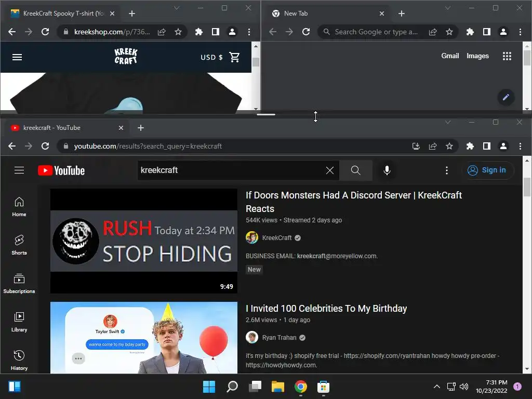Click the Search Google or type address bar
Screen dimensions: 532x399
[x=376, y=32]
